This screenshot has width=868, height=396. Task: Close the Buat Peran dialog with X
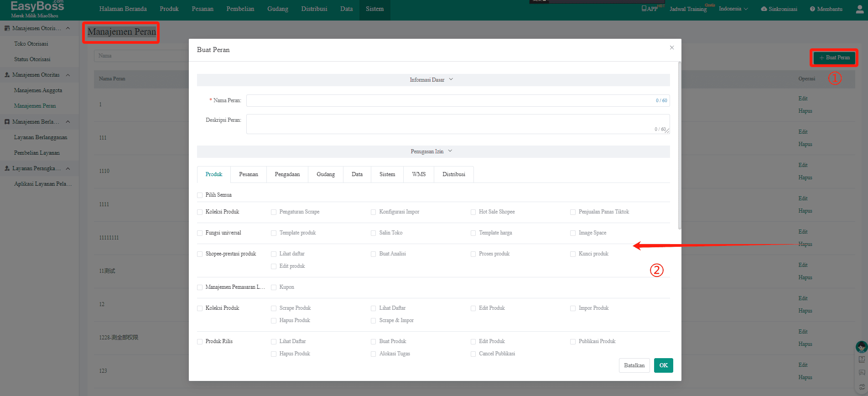[x=671, y=47]
